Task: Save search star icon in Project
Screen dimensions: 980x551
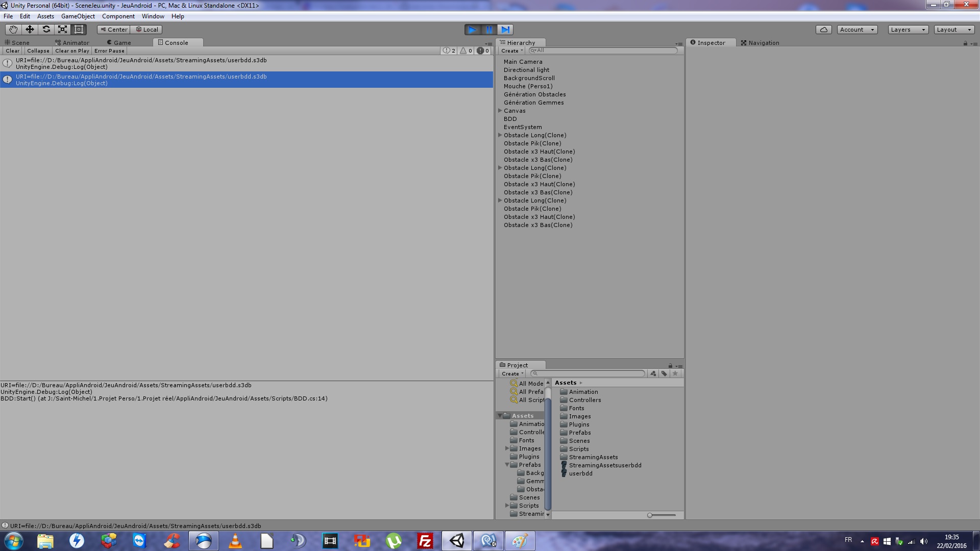Action: tap(675, 373)
